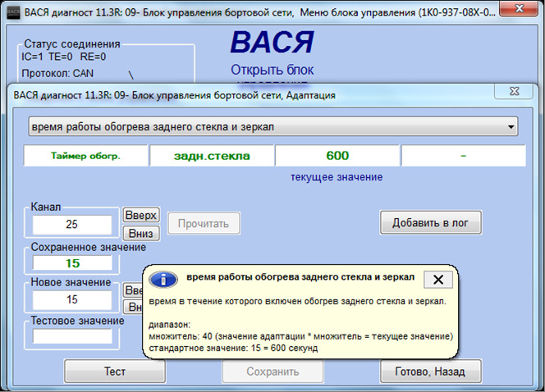Click the dropdown arrow of channel selector

511,127
